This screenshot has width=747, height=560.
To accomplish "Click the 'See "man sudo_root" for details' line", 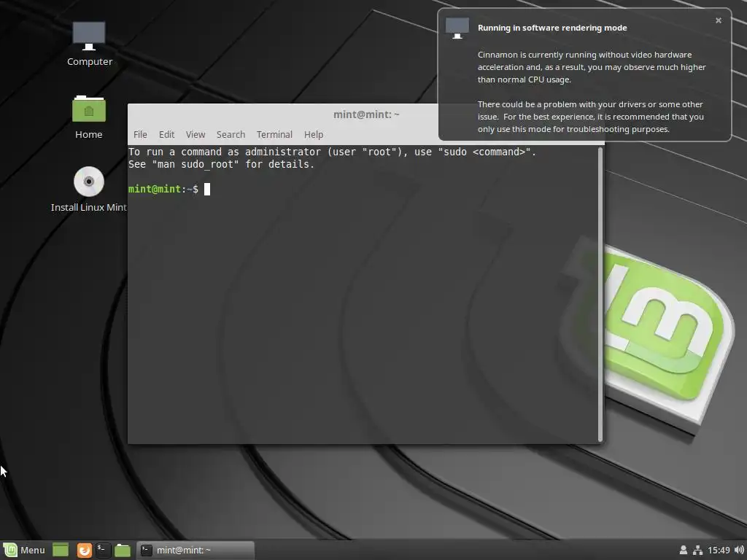I will [x=222, y=164].
